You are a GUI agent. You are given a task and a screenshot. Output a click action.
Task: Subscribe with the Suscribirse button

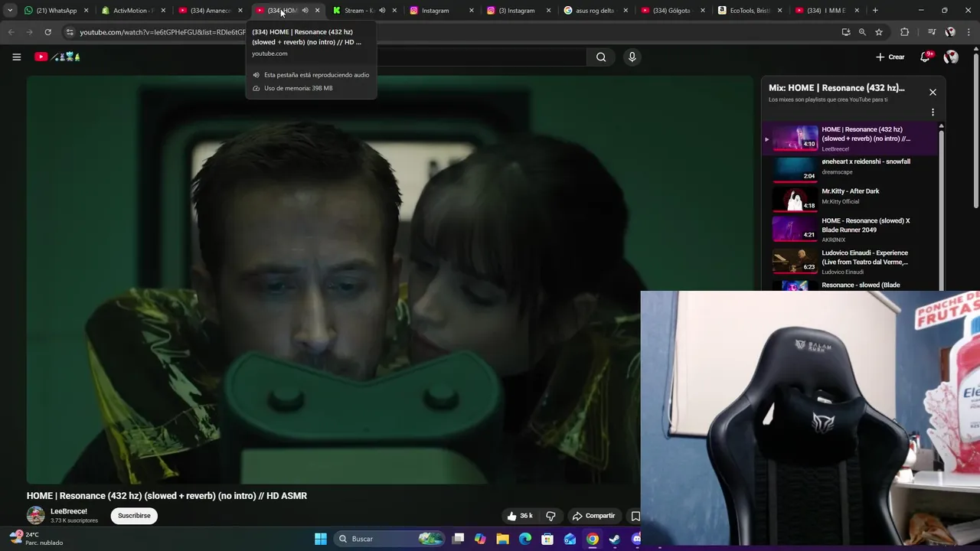(134, 516)
